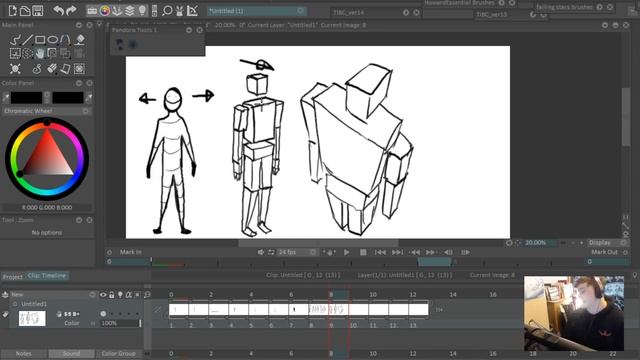Select the flood Fill bucket tool
This screenshot has width=640, height=360.
click(80, 40)
